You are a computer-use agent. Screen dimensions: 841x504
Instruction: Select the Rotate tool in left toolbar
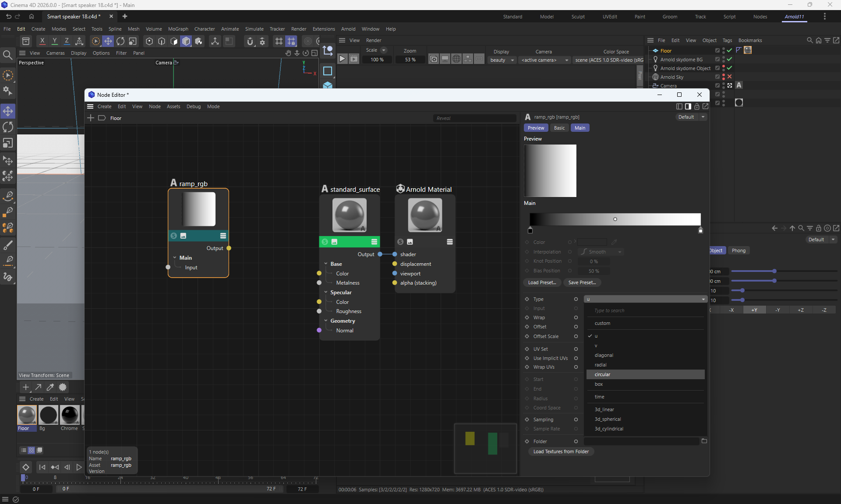pyautogui.click(x=8, y=127)
